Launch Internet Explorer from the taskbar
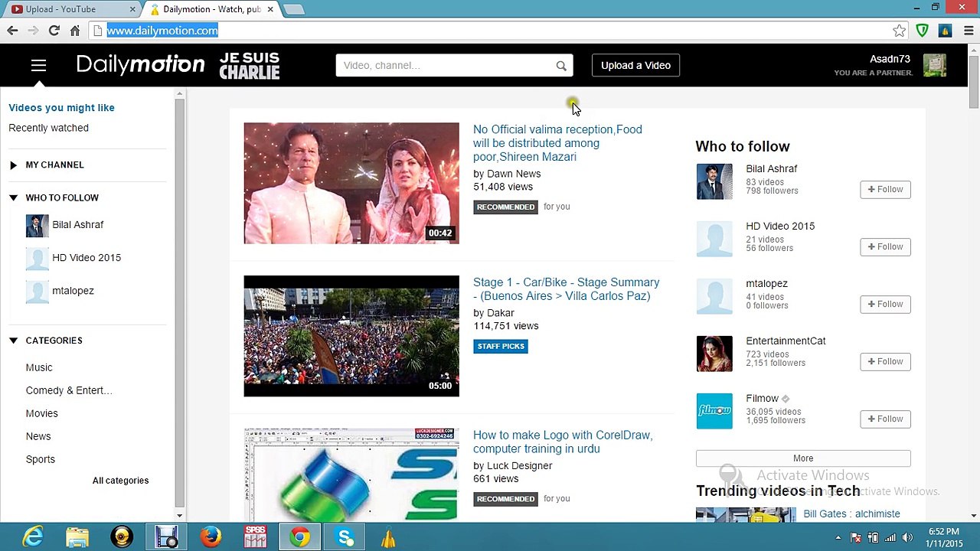Image resolution: width=980 pixels, height=551 pixels. tap(33, 537)
